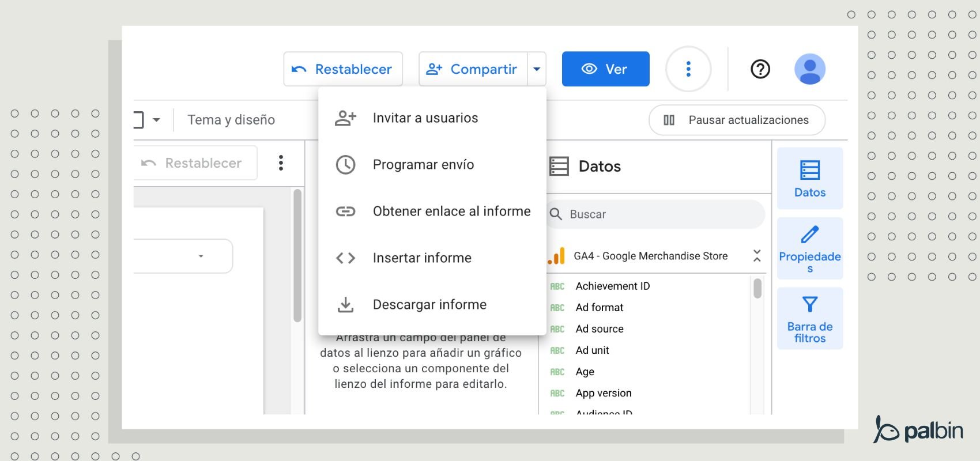Open the three-dot more options menu
The image size is (980, 461).
point(688,69)
